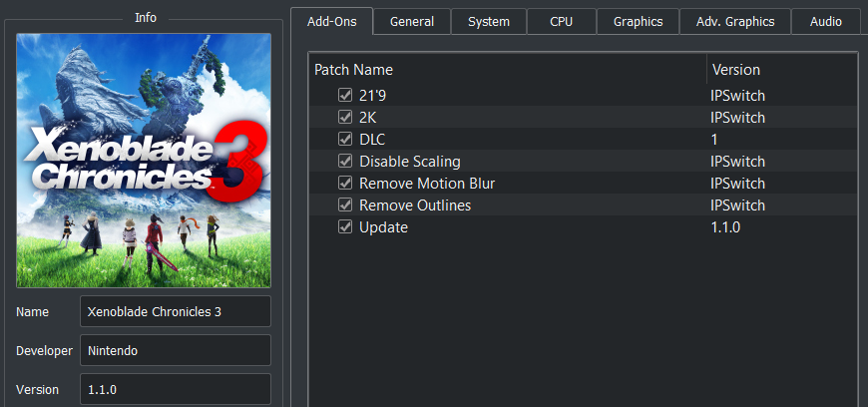Select the DLC row label
The image size is (868, 407).
(372, 140)
